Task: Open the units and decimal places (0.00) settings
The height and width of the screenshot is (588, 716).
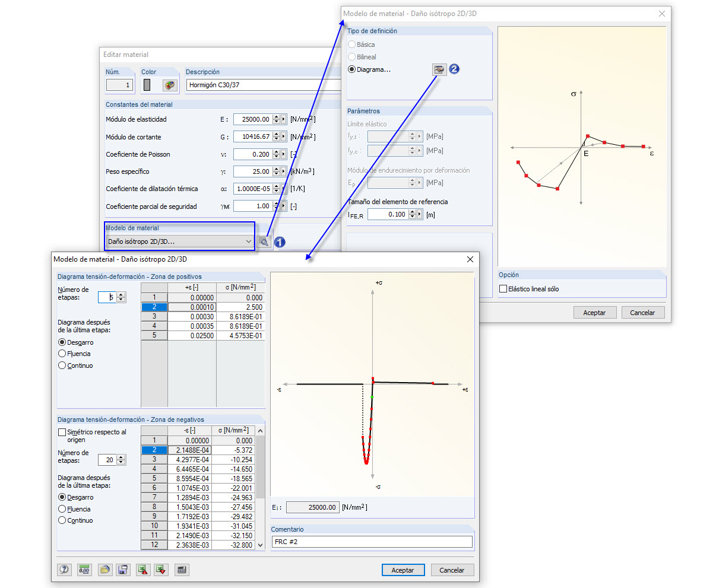Action: (x=85, y=570)
